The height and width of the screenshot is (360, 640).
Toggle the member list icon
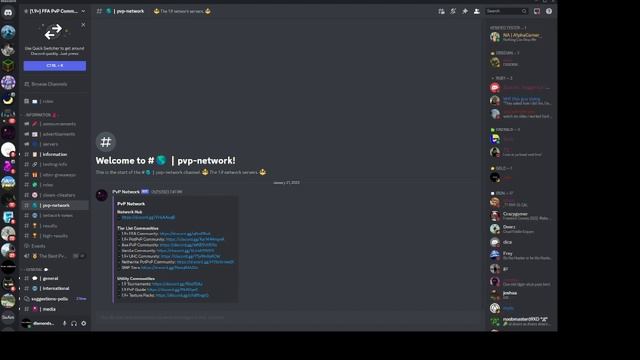[x=476, y=11]
